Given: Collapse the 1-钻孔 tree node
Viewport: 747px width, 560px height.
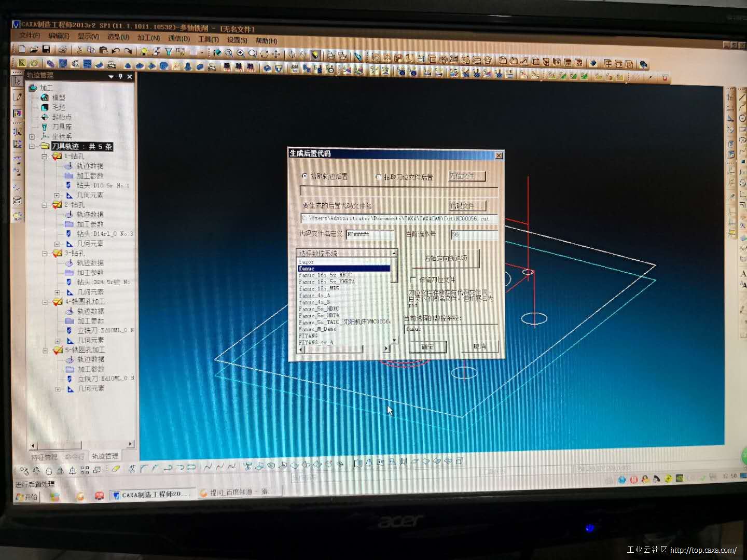Looking at the screenshot, I should [45, 156].
